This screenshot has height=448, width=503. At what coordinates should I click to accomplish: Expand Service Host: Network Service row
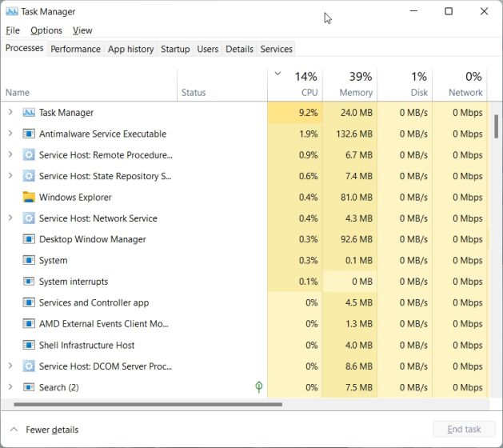(x=10, y=218)
